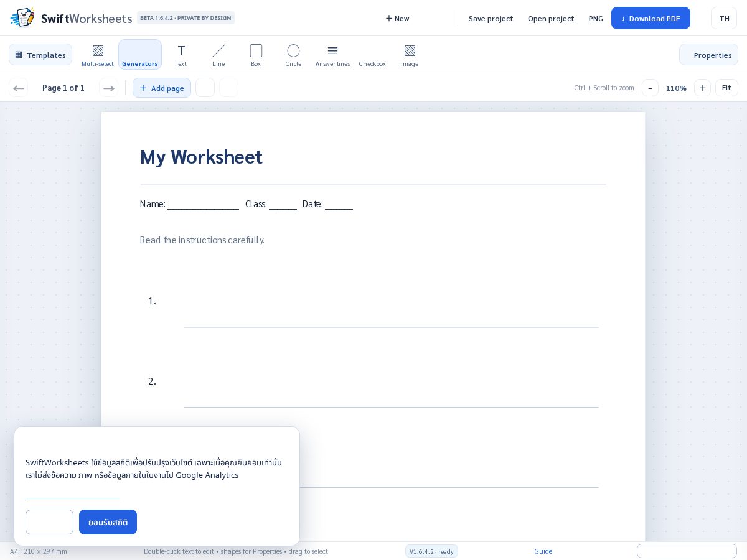Click 'Ctrl + Scroll to zoom' hint

tap(604, 88)
